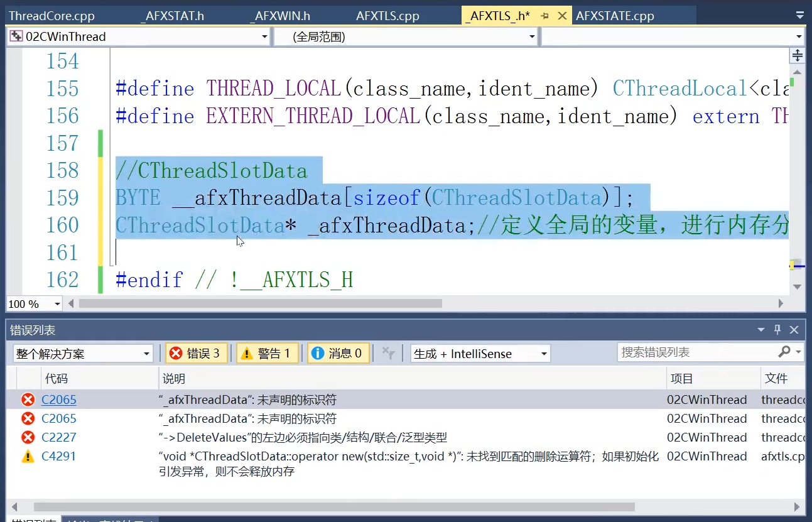
Task: Toggle the 错误 3 errors filter
Action: tap(195, 354)
